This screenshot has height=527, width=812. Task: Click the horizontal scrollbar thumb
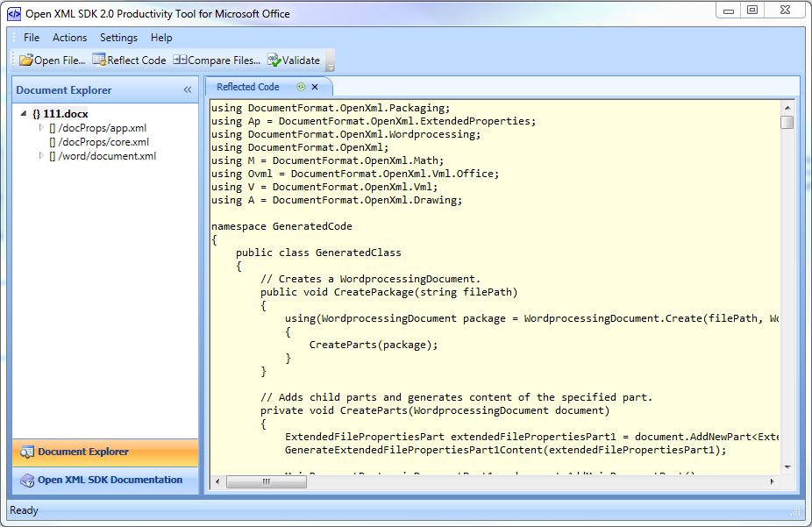click(x=267, y=481)
